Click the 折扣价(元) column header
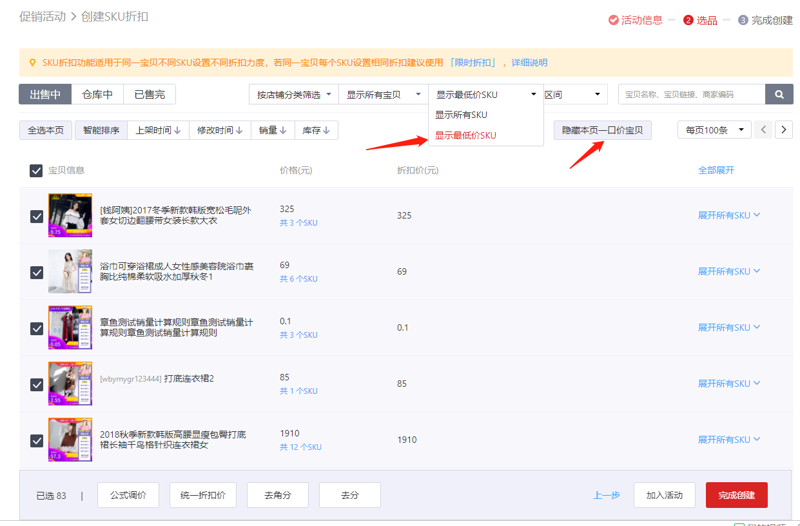 pyautogui.click(x=417, y=170)
